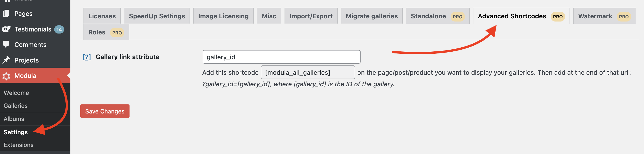The width and height of the screenshot is (644, 154).
Task: Open the [?] help tooltip link
Action: tap(87, 57)
